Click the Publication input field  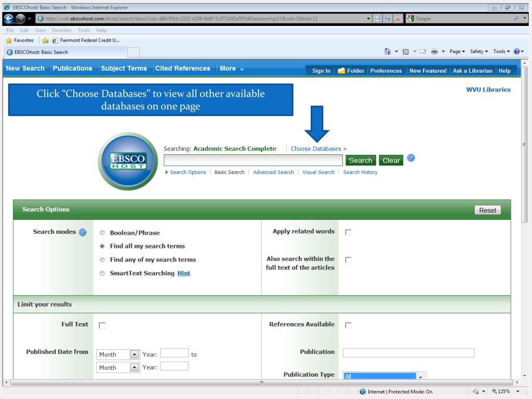click(408, 353)
